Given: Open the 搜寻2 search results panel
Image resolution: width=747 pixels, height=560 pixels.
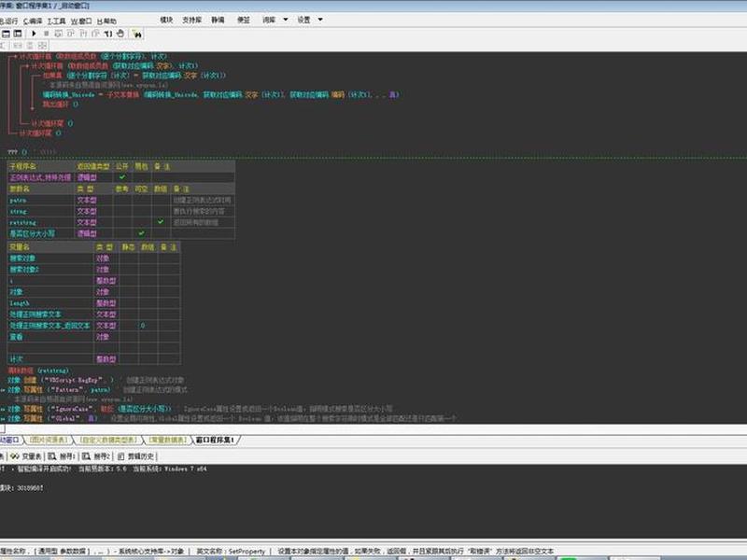Looking at the screenshot, I should coord(96,456).
